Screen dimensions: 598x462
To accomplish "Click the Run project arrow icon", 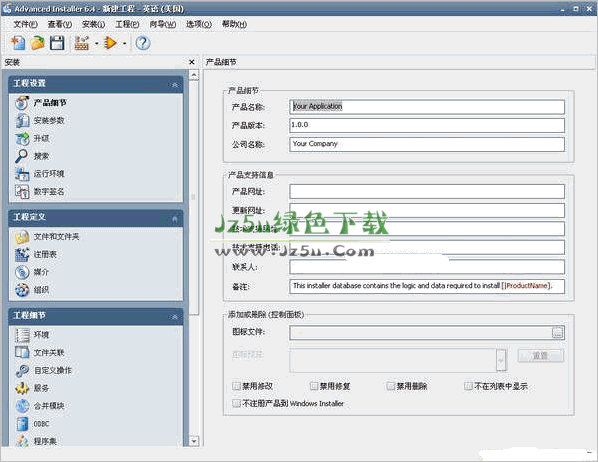I will point(111,43).
